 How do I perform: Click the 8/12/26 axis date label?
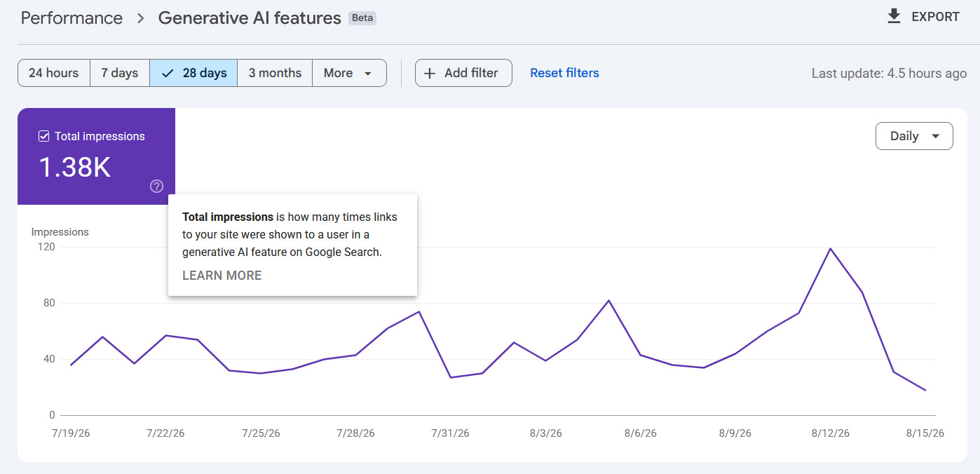point(831,433)
